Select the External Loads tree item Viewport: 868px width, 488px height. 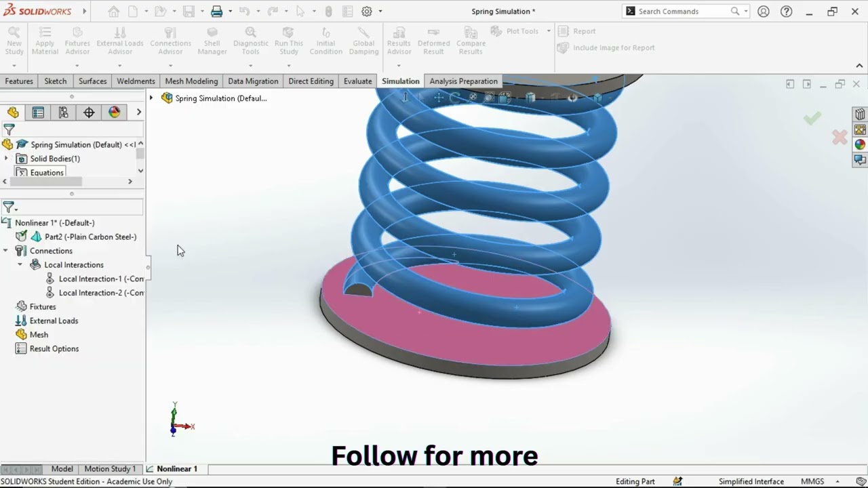[x=46, y=321]
